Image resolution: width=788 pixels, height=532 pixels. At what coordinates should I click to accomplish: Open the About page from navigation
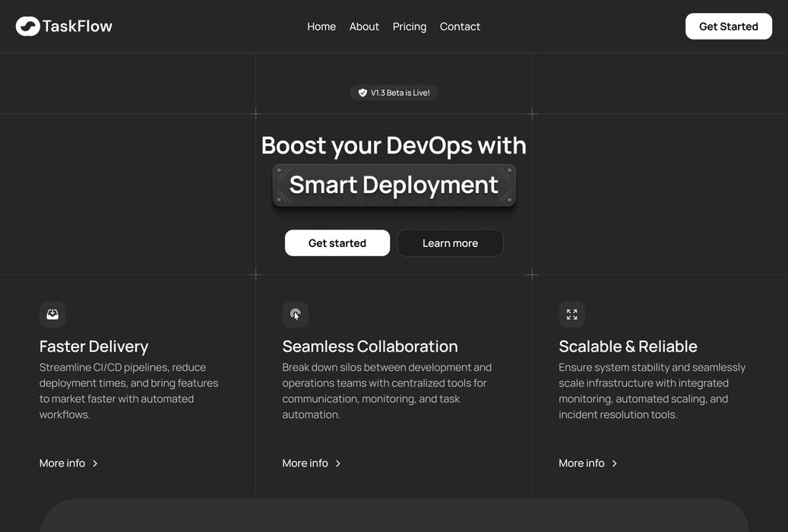(x=364, y=27)
